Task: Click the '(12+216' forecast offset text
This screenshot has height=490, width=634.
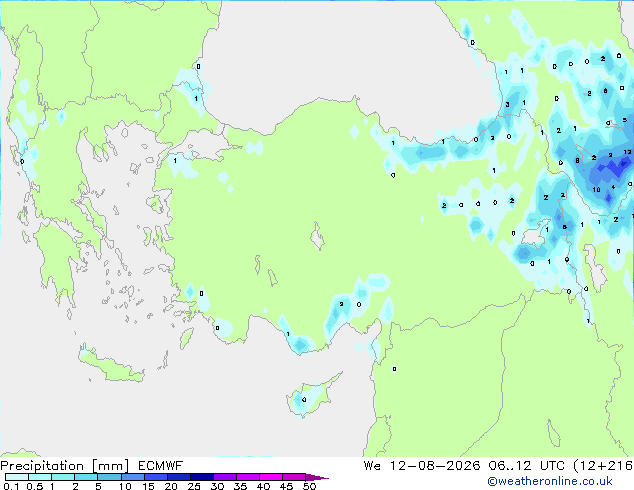Action: (603, 466)
